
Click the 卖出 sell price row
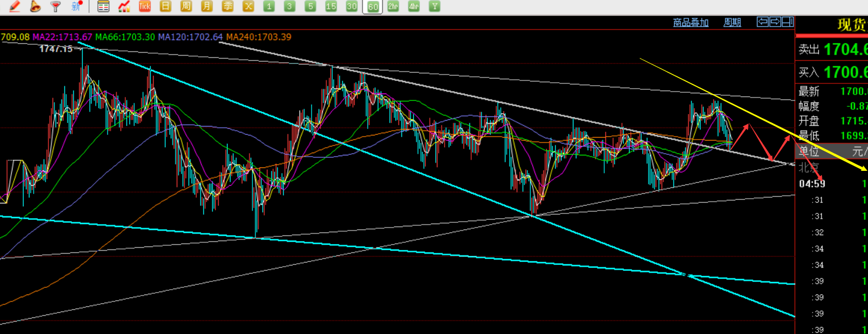click(x=833, y=50)
